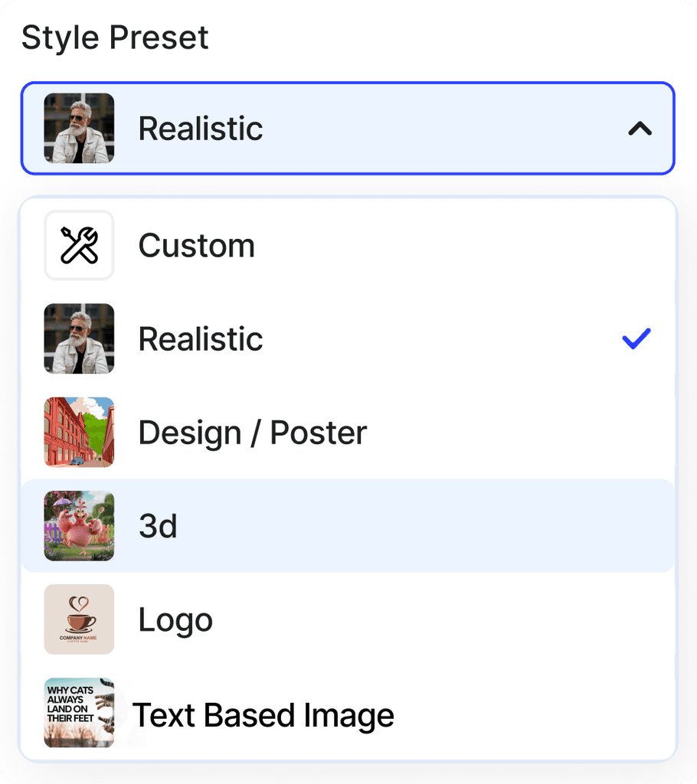This screenshot has height=784, width=697.
Task: Click the crossed wrench and screwdriver icon
Action: tap(78, 245)
